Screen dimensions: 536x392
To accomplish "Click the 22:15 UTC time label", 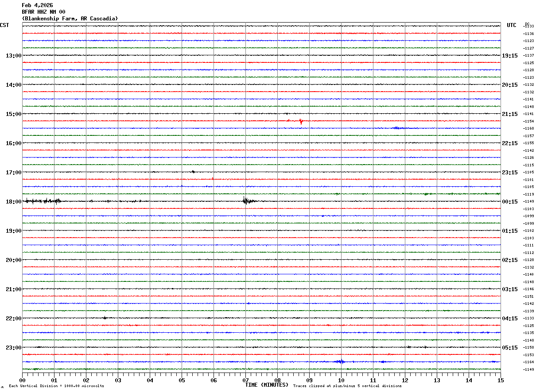I will point(510,143).
